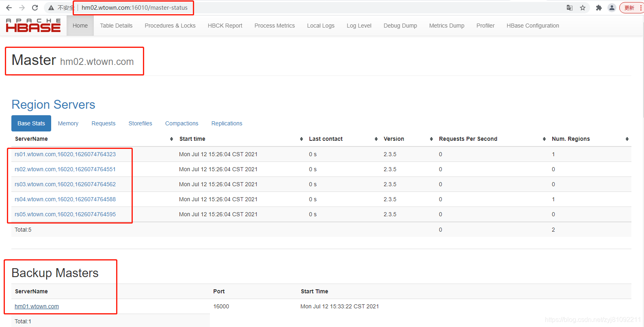Open Process Metrics page
644x327 pixels.
pyautogui.click(x=274, y=26)
